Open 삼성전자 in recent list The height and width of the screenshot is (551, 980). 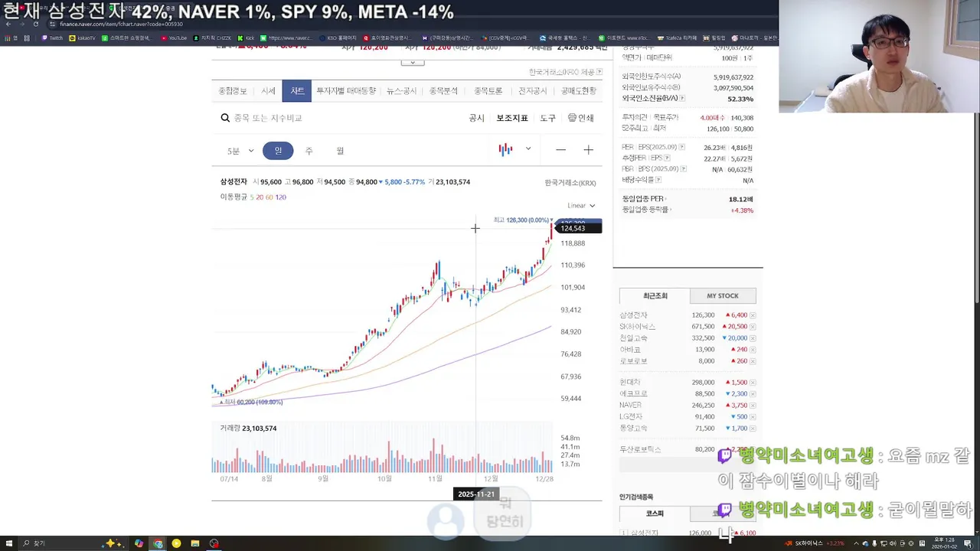coord(634,315)
